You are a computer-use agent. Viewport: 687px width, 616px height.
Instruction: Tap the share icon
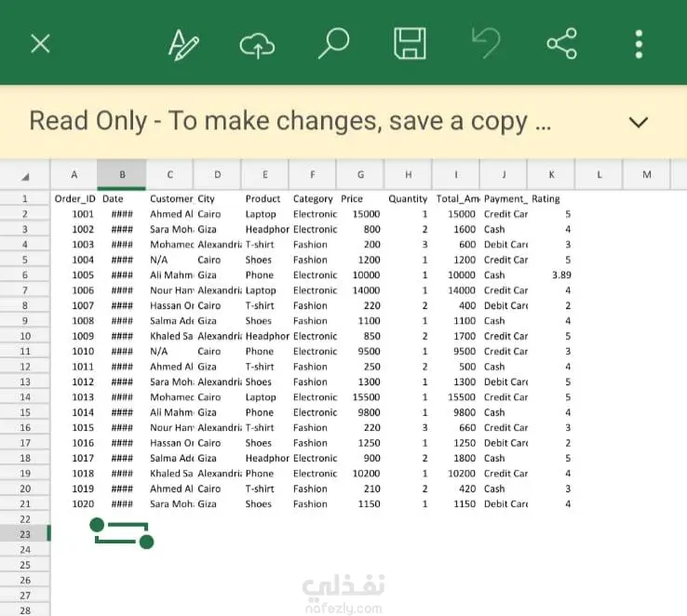[561, 44]
